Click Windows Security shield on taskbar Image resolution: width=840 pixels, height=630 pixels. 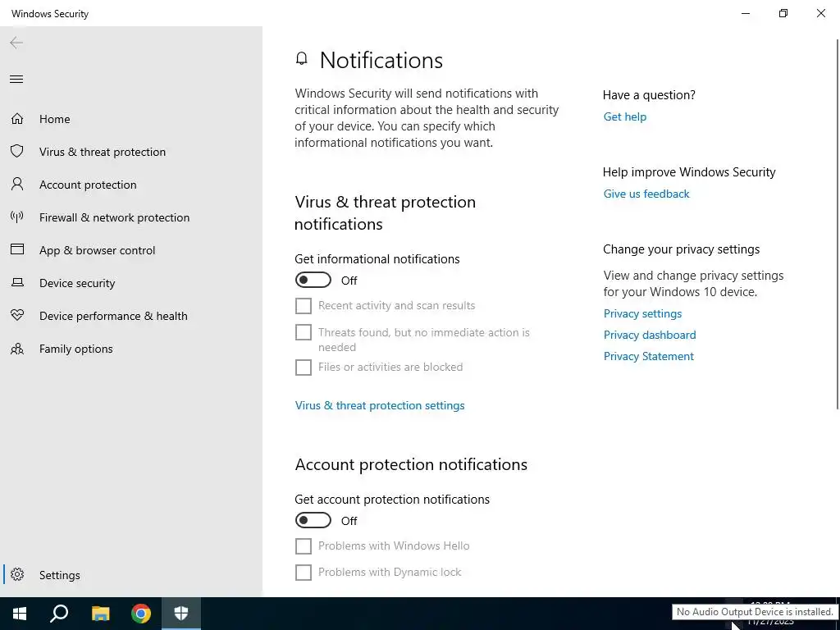pos(181,614)
